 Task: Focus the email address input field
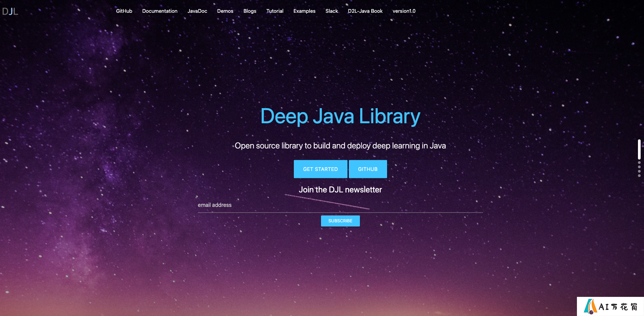[340, 205]
